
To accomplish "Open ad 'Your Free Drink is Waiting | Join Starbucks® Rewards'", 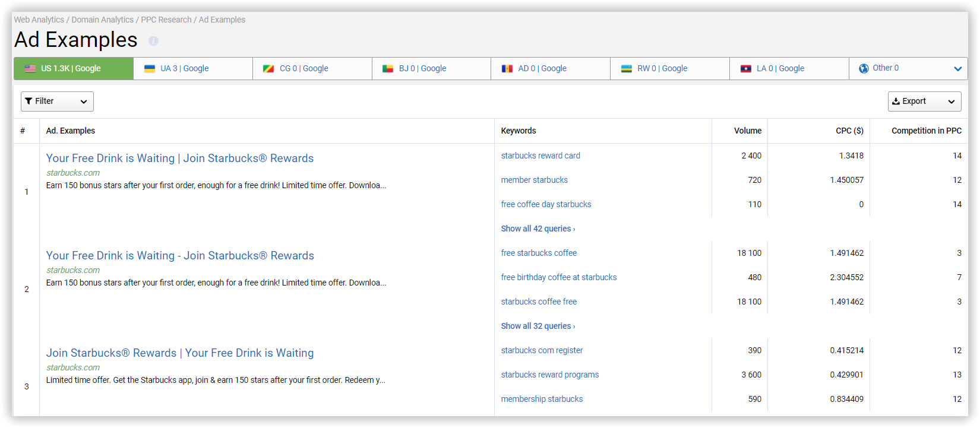I will 180,158.
